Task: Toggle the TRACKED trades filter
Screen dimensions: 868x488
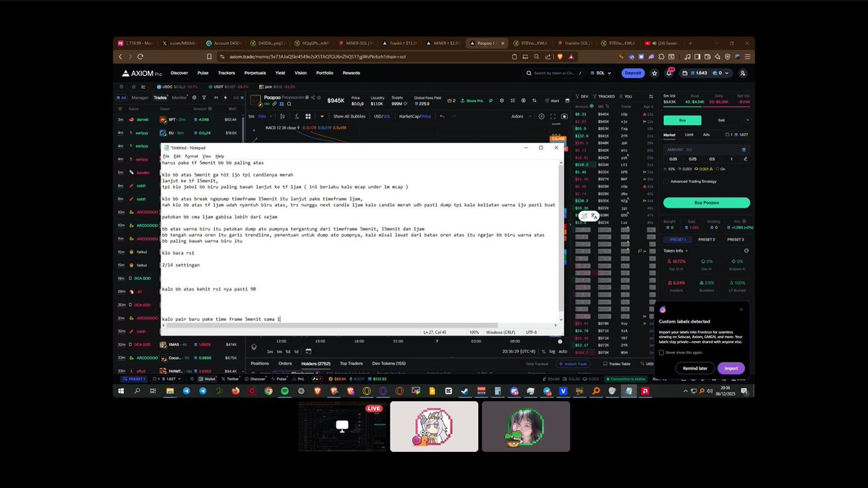Action: 605,96
